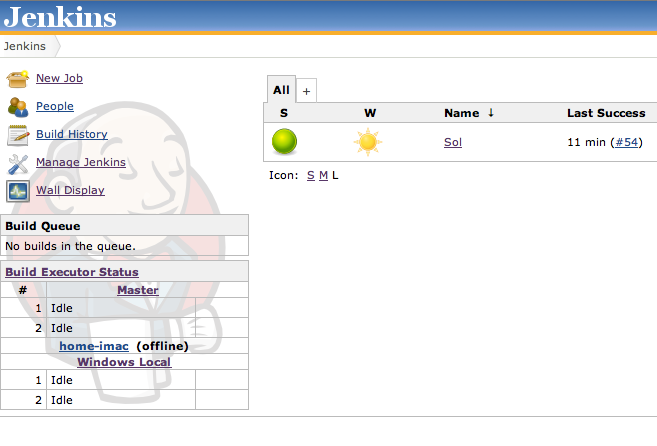Click Master executor 1 Idle row
This screenshot has height=446, width=657.
124,308
